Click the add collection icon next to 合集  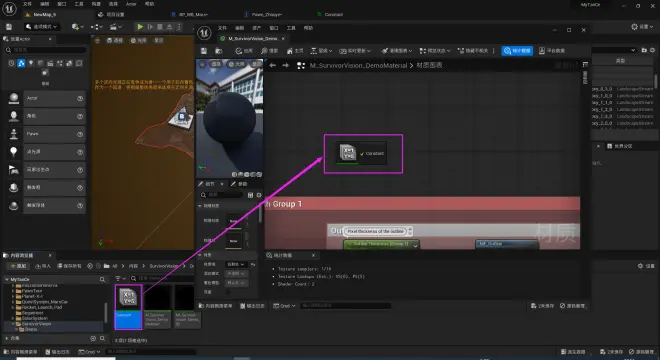point(93,338)
